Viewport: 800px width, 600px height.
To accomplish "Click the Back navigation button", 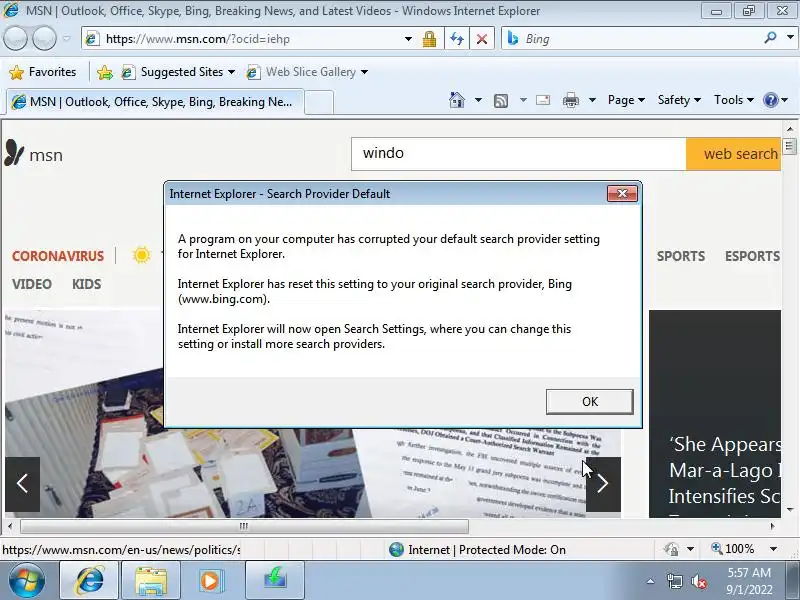I will (x=15, y=39).
